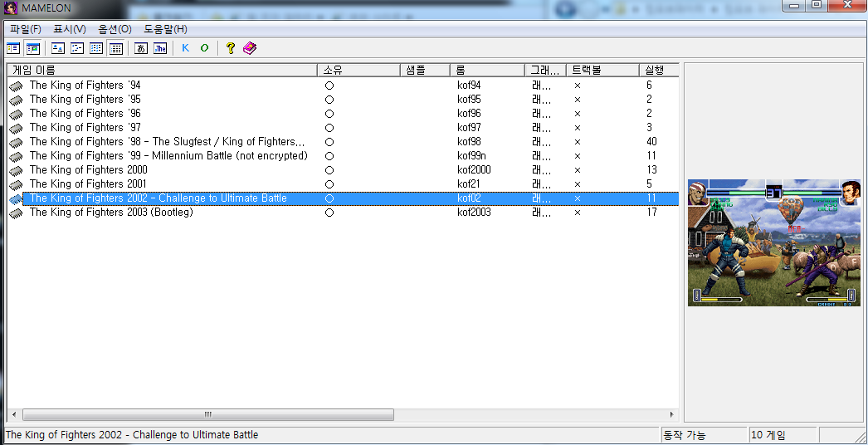868x445 pixels.
Task: Click chip icon beside The King of Fighters '99
Action: (x=16, y=156)
